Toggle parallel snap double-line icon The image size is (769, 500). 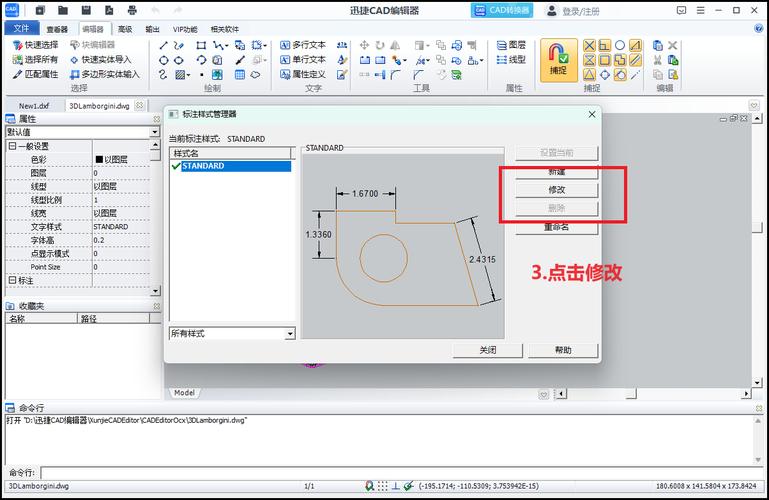pyautogui.click(x=635, y=60)
